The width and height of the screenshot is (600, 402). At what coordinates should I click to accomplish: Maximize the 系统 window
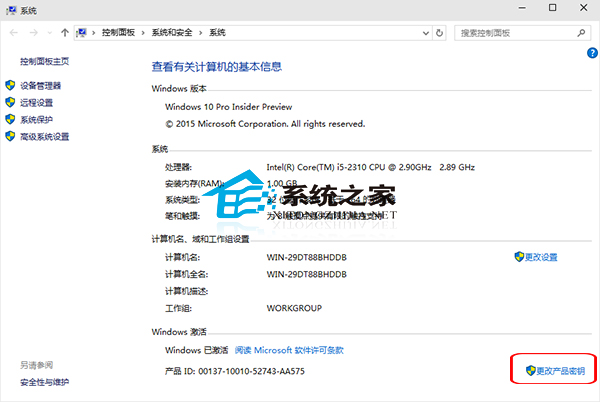click(x=553, y=8)
